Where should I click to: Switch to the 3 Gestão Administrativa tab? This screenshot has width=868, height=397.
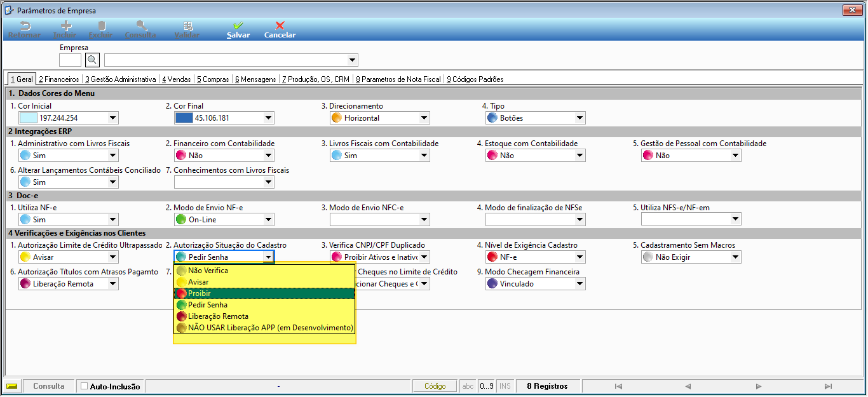[121, 79]
